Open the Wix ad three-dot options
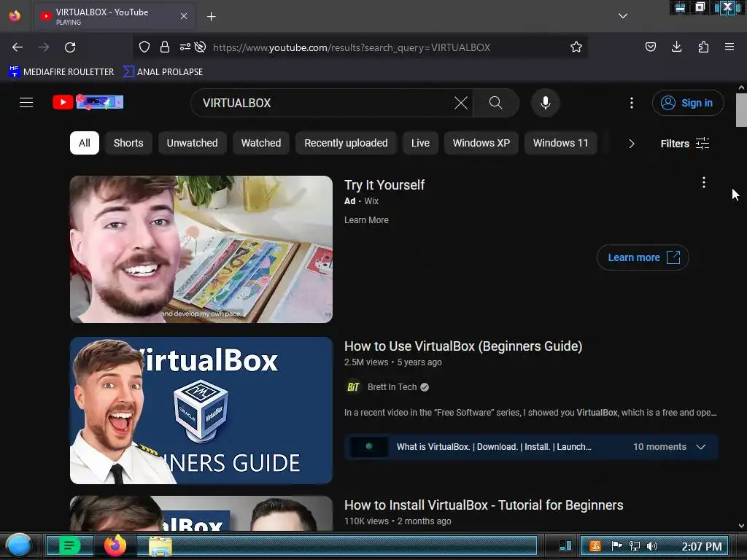 (704, 182)
